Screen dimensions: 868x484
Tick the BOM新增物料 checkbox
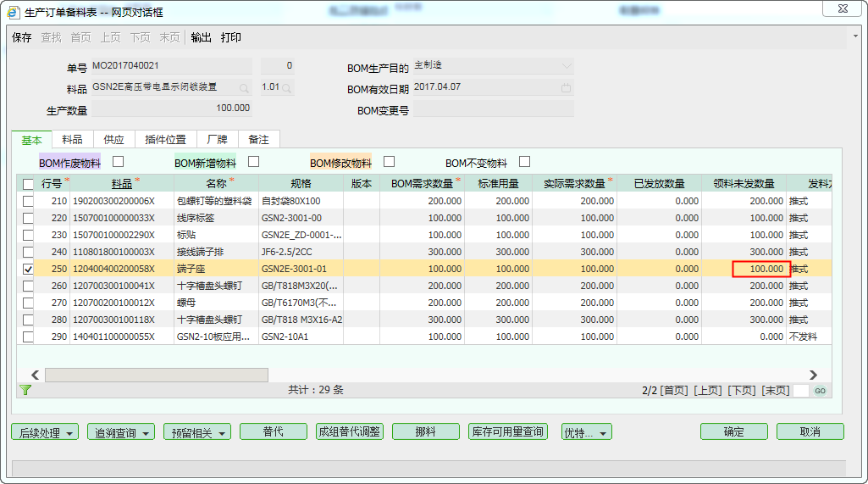[x=253, y=162]
